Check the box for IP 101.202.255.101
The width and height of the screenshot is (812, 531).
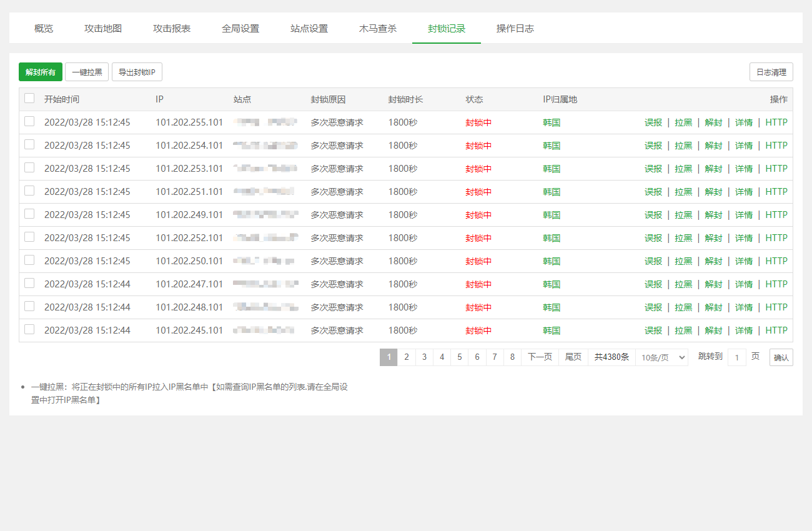coord(29,122)
